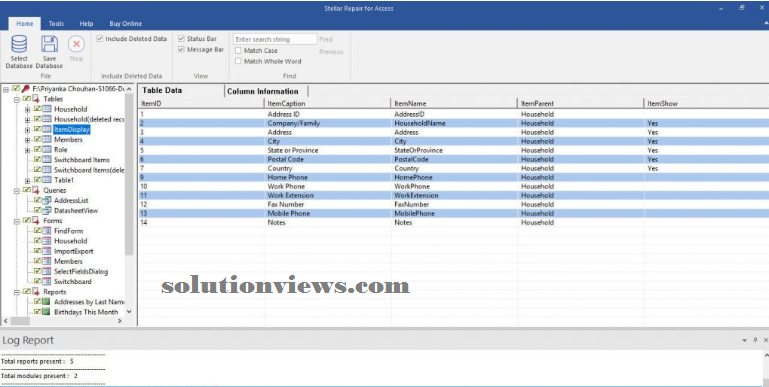Uncheck the checkbox for the Switchboard form

point(37,282)
